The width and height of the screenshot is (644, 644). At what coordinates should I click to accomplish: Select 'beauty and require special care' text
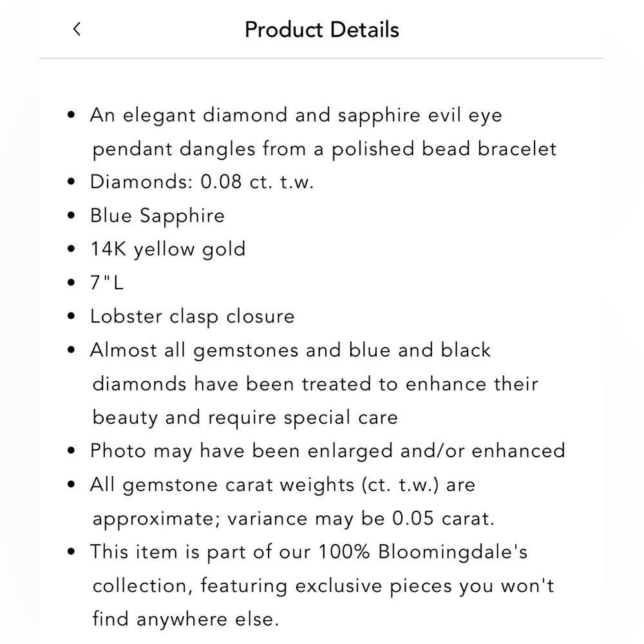tap(245, 418)
